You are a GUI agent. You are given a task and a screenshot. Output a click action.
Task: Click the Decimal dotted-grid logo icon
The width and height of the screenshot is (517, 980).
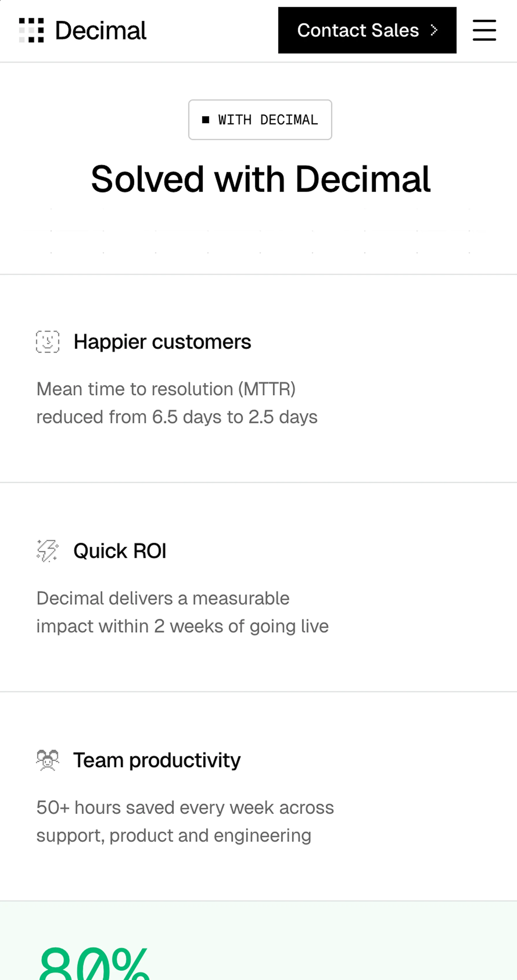click(x=31, y=30)
